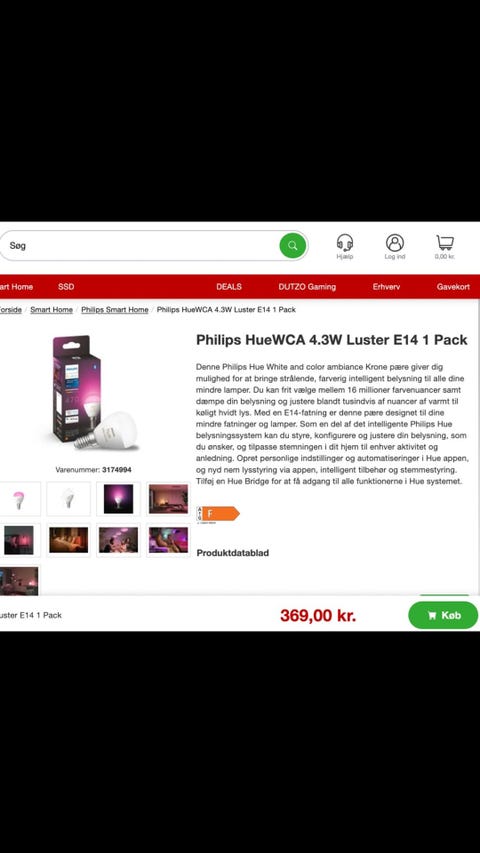Select the living room scene thumbnail
Image resolution: width=480 pixels, height=853 pixels.
[x=168, y=499]
